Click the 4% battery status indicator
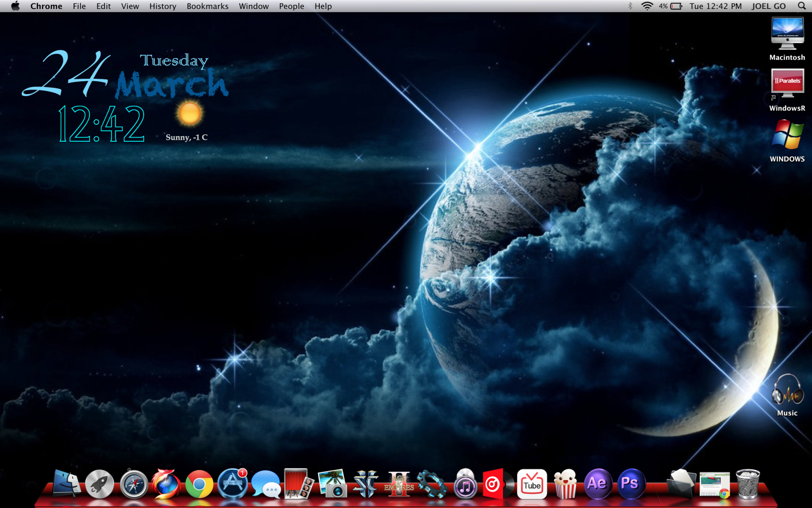The image size is (812, 508). click(670, 6)
